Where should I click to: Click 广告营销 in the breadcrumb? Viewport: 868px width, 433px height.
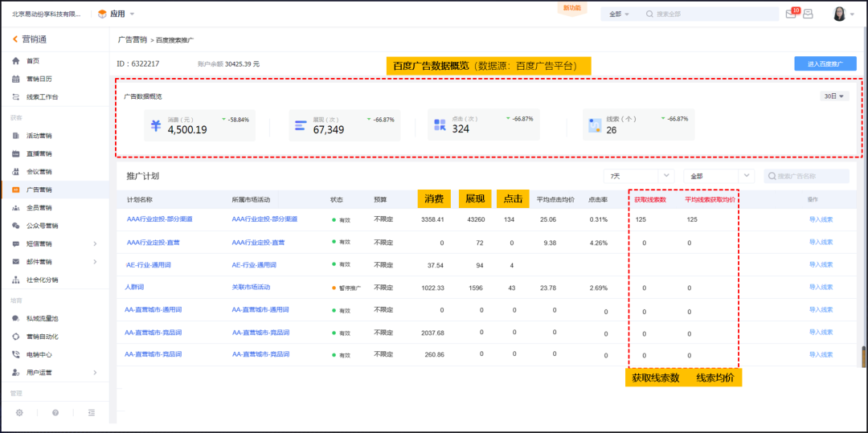click(x=133, y=40)
